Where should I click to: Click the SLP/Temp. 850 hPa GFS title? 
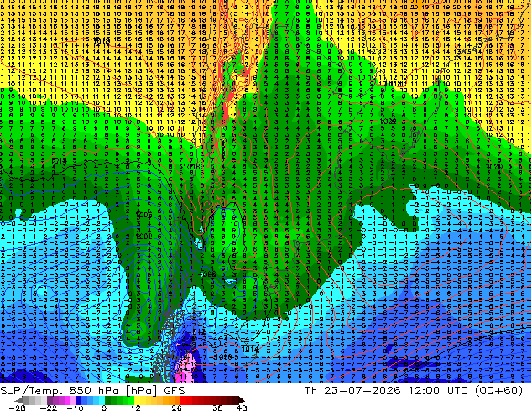point(92,391)
